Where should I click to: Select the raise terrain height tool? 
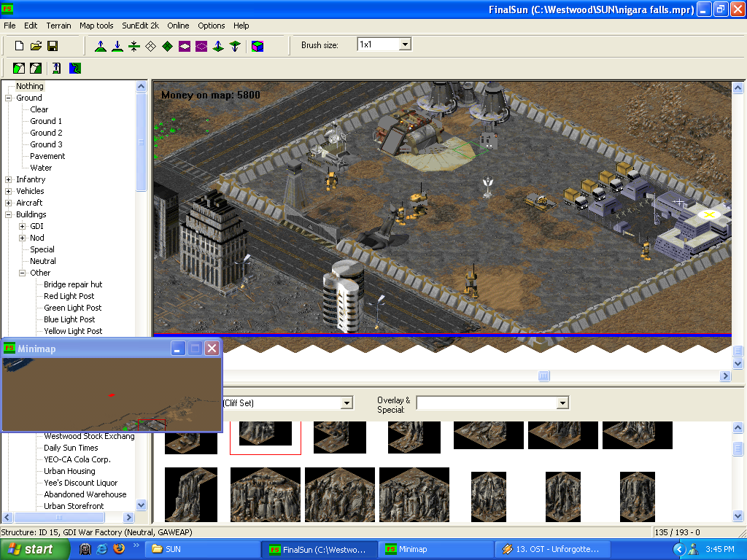click(x=101, y=46)
